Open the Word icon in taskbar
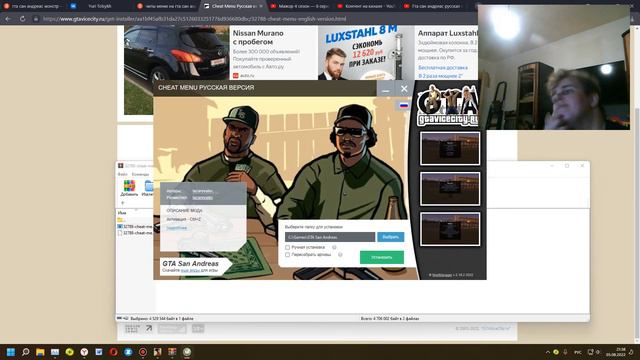The height and width of the screenshot is (360, 640). click(x=99, y=352)
